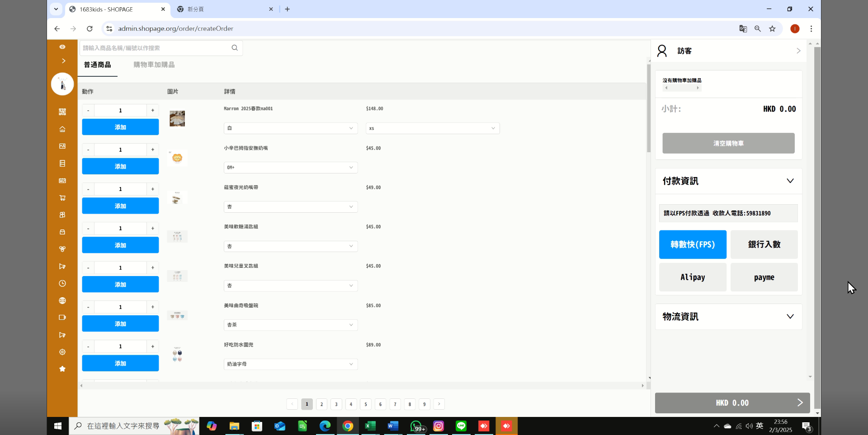Go to page 2 of the product list
This screenshot has width=868, height=435.
click(x=321, y=404)
